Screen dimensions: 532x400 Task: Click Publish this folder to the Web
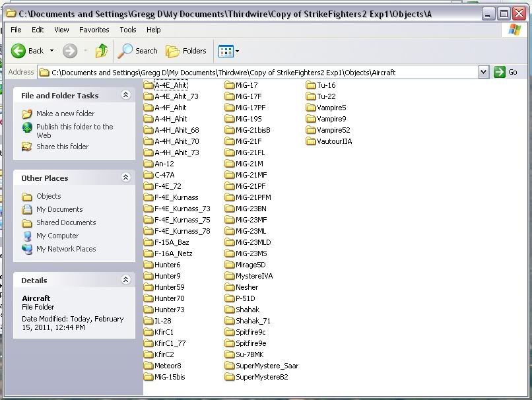coord(75,131)
